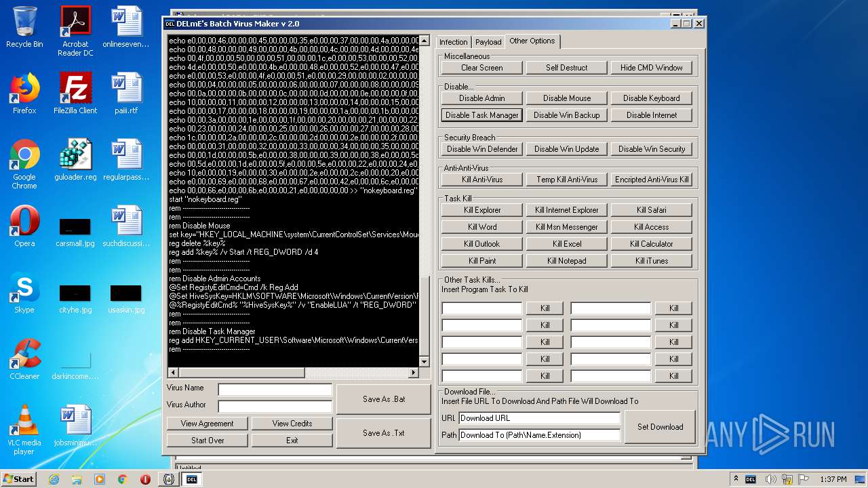The width and height of the screenshot is (868, 488).
Task: Click Save As .Txt button
Action: (384, 433)
